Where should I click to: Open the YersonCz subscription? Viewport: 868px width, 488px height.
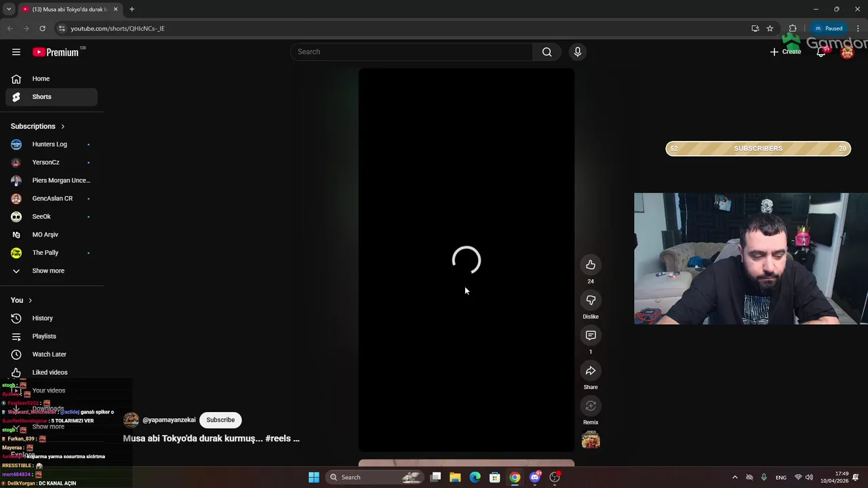pyautogui.click(x=52, y=163)
